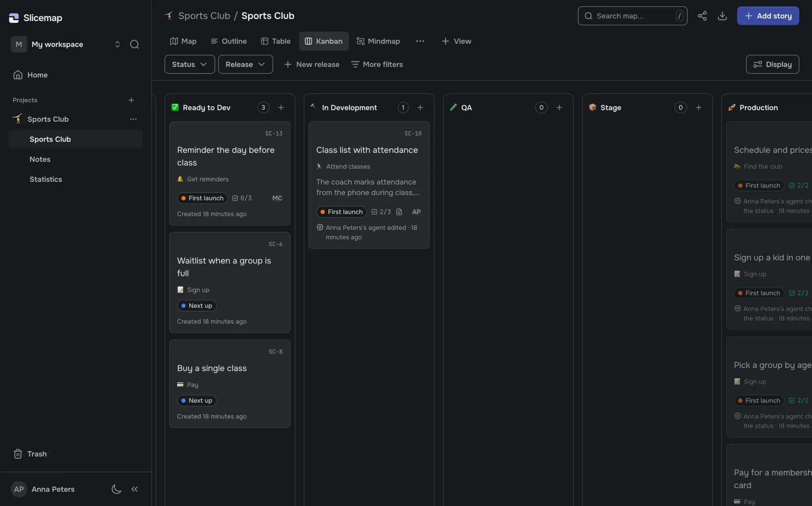Toggle dark mode moon icon
Viewport: 812px width, 506px height.
(x=116, y=489)
